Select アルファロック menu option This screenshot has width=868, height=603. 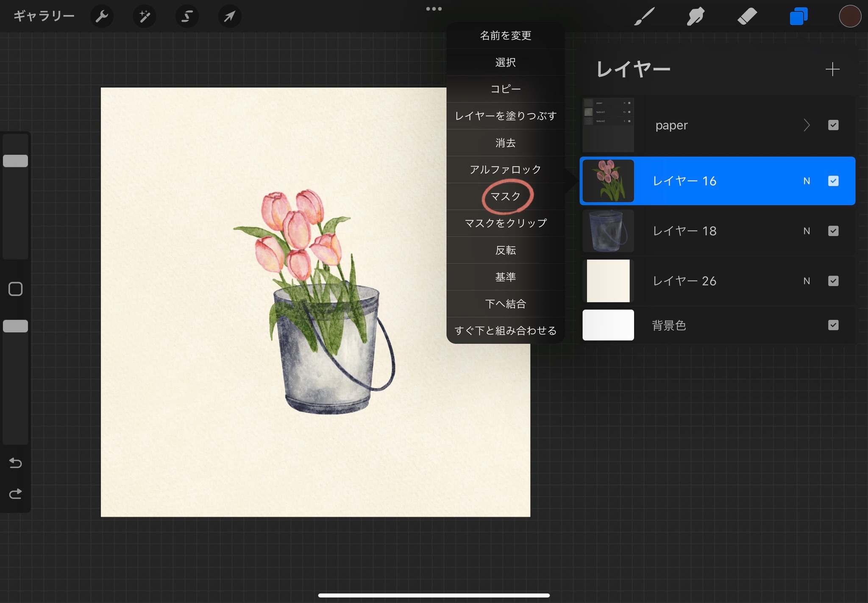[x=506, y=170]
